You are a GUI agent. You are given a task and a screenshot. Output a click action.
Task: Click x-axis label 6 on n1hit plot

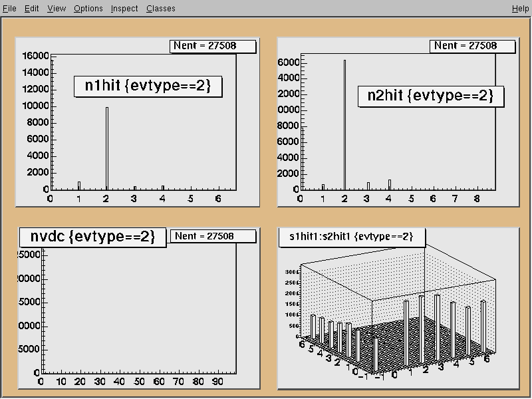tap(218, 198)
